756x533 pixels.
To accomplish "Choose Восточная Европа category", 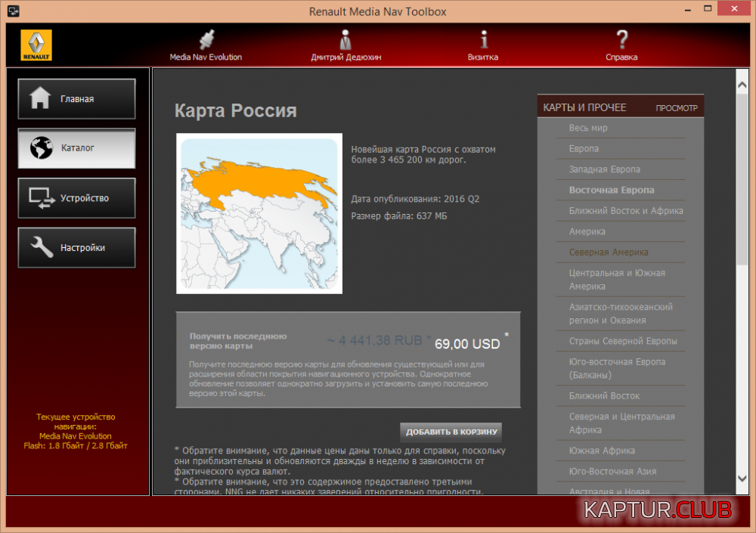I will pyautogui.click(x=612, y=190).
